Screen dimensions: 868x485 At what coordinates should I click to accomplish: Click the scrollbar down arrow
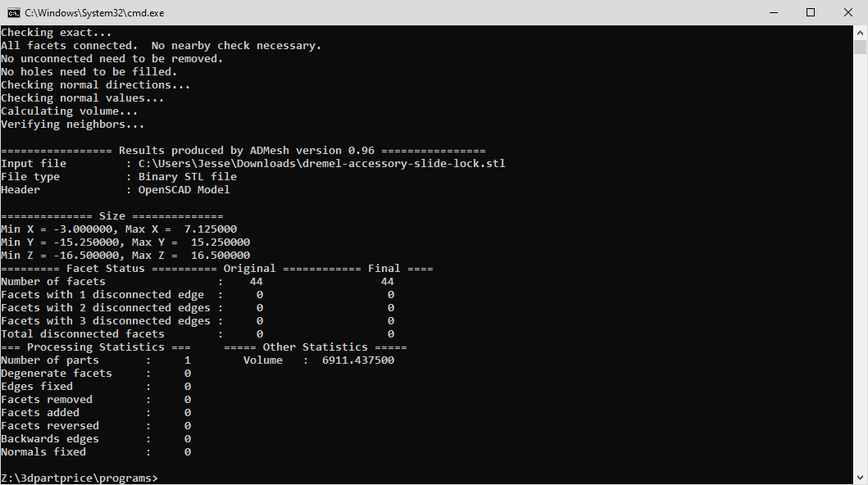860,478
